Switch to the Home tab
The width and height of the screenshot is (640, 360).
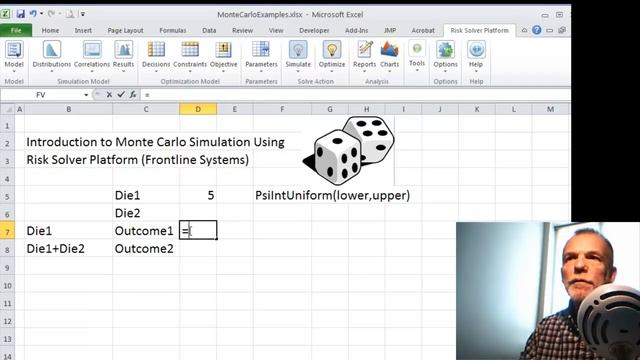point(50,30)
